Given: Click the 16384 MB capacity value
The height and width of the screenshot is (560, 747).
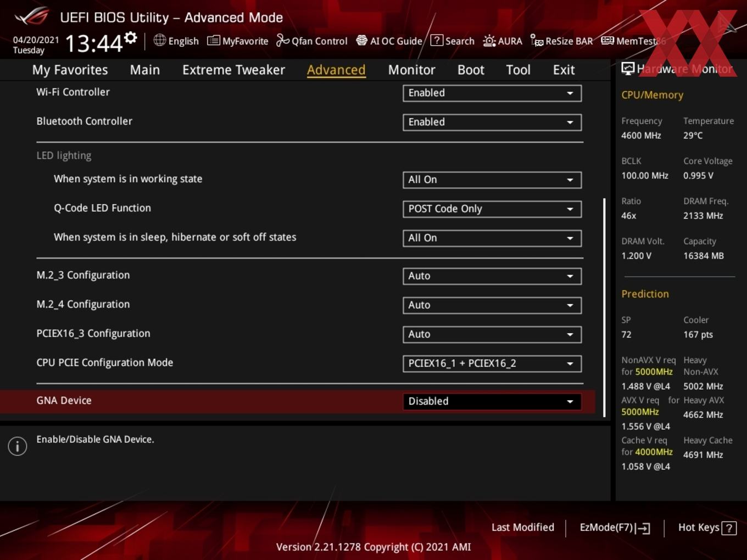Looking at the screenshot, I should (704, 255).
